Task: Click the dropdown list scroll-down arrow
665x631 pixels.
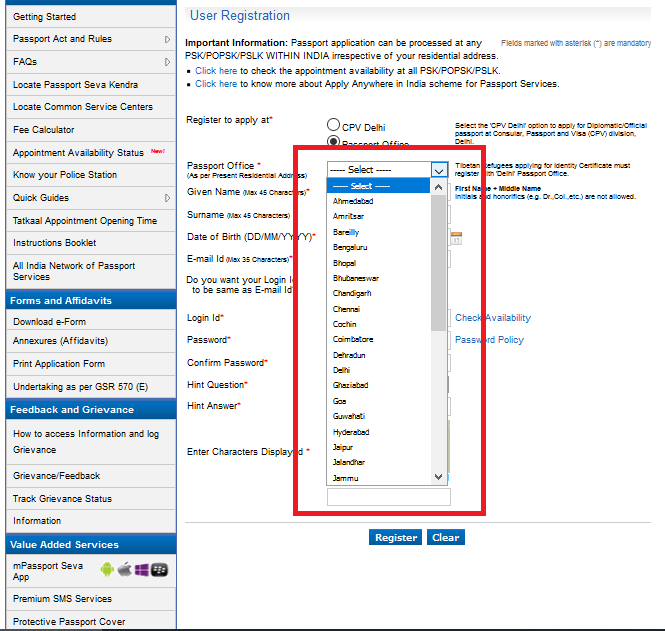Action: pos(439,477)
